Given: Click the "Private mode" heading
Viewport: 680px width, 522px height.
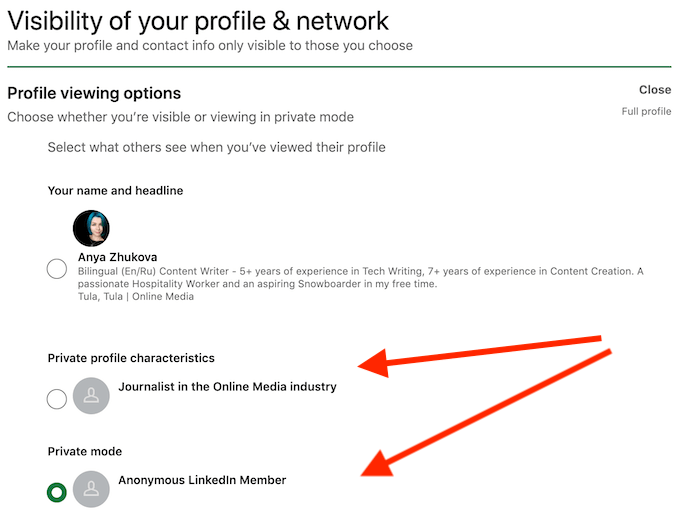Looking at the screenshot, I should point(85,452).
